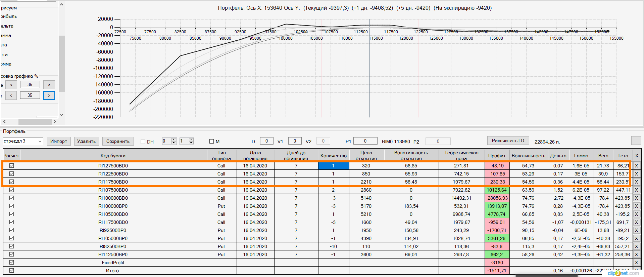
Task: Sort by the Профит column header
Action: click(497, 156)
